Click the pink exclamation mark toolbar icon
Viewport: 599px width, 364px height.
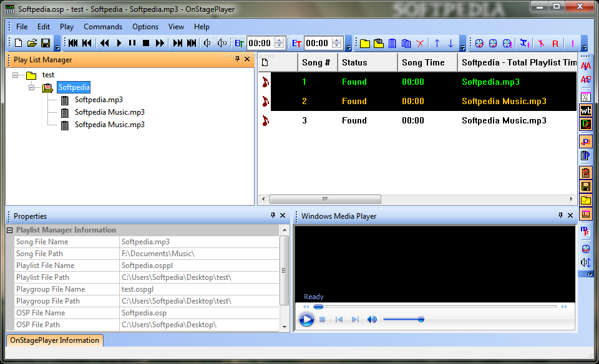(x=573, y=44)
